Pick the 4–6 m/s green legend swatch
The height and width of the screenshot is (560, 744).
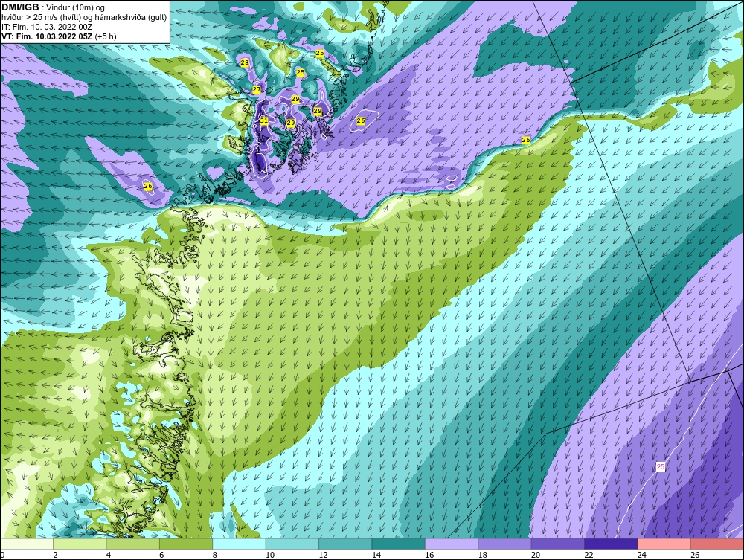(x=133, y=544)
